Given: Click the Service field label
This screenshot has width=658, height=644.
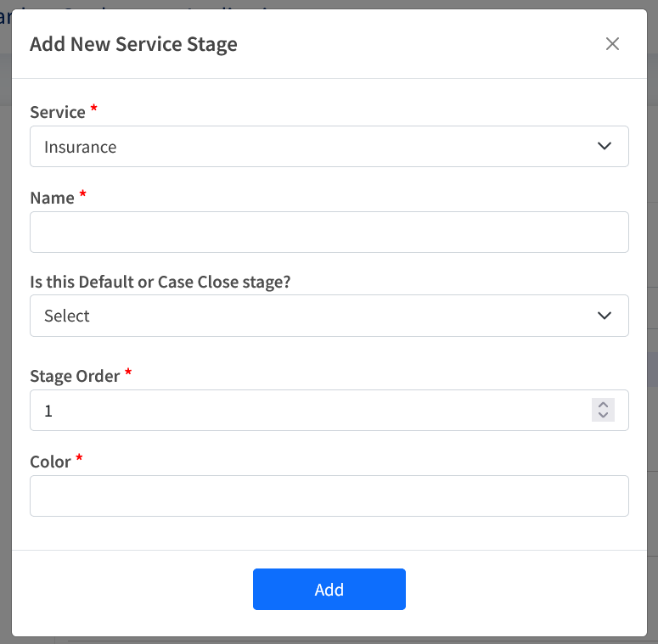Looking at the screenshot, I should coord(57,112).
